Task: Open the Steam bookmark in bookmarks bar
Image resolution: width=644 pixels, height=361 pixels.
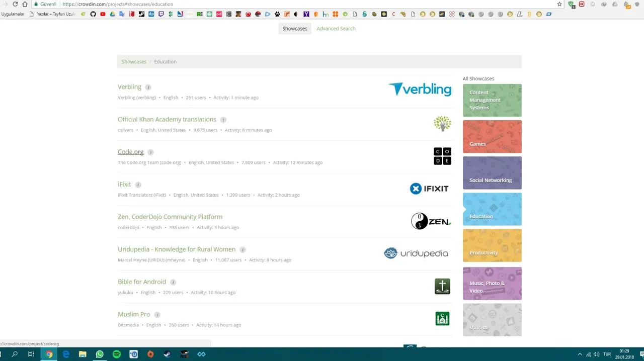Action: point(141,14)
